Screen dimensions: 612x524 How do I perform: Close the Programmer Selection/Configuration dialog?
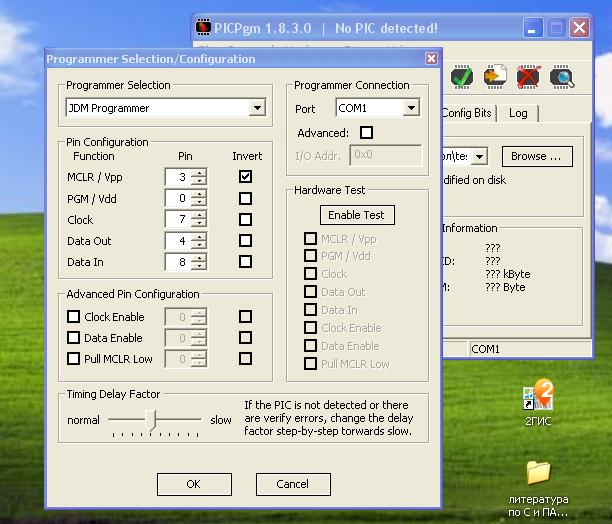pyautogui.click(x=431, y=59)
